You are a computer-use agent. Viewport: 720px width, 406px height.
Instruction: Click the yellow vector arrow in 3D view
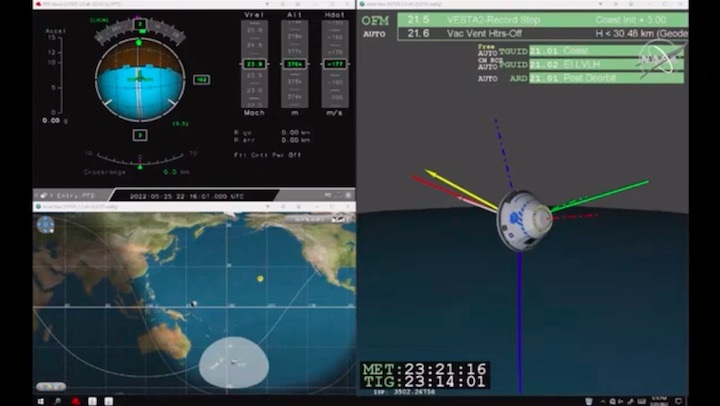click(459, 189)
